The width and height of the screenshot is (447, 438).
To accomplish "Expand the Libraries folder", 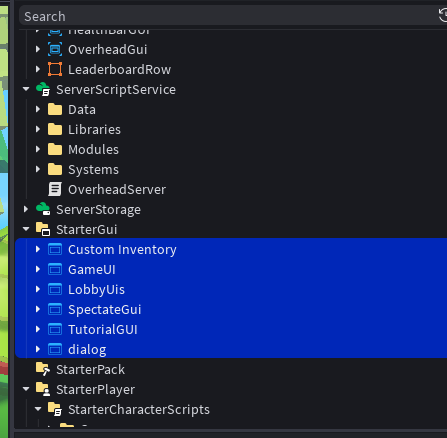I will 38,129.
